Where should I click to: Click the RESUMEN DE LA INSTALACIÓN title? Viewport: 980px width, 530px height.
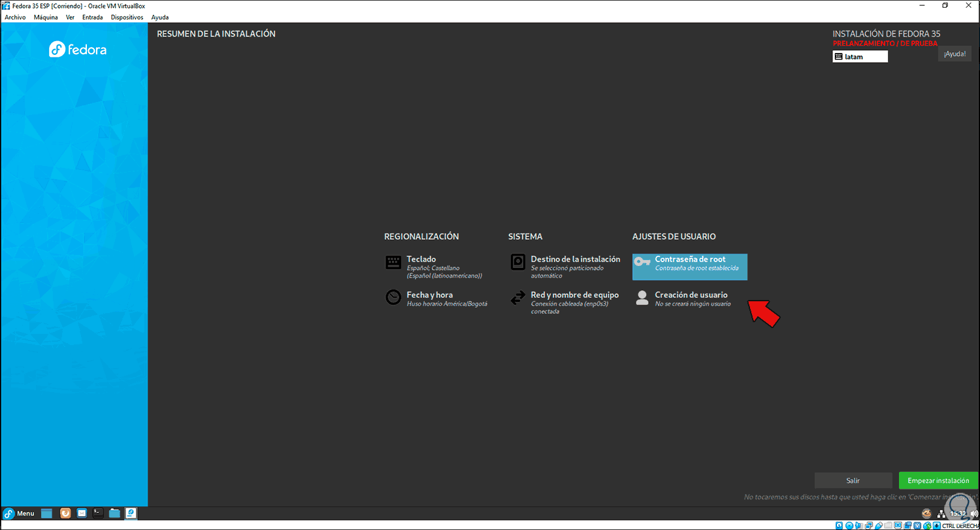(x=216, y=34)
